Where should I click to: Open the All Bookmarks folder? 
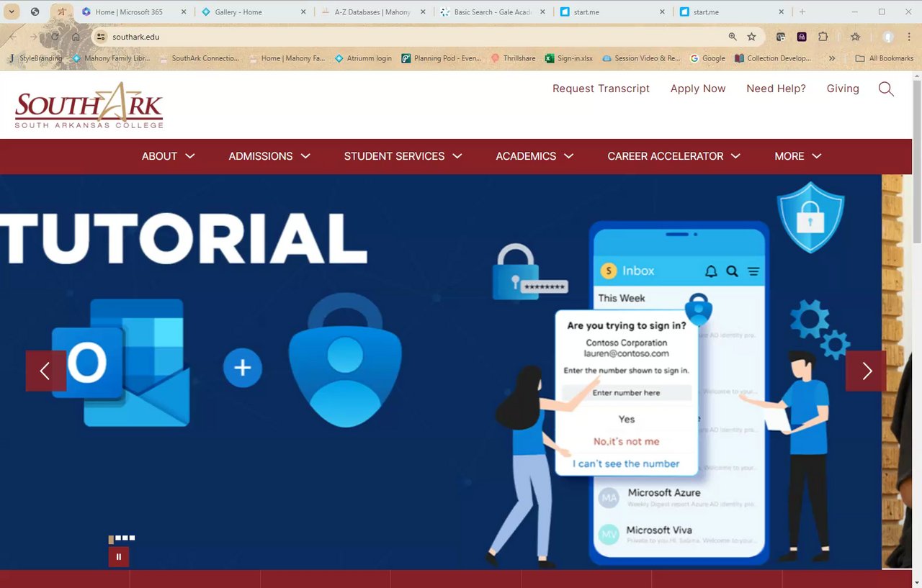[x=884, y=58]
